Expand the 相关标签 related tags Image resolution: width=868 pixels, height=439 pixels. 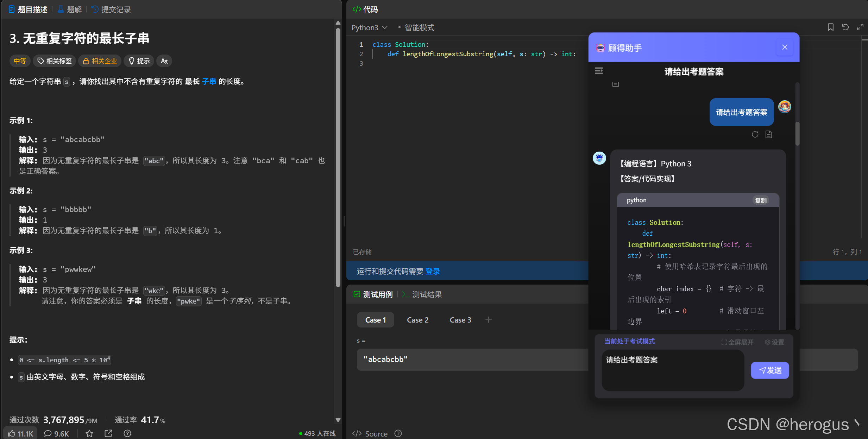pyautogui.click(x=55, y=61)
